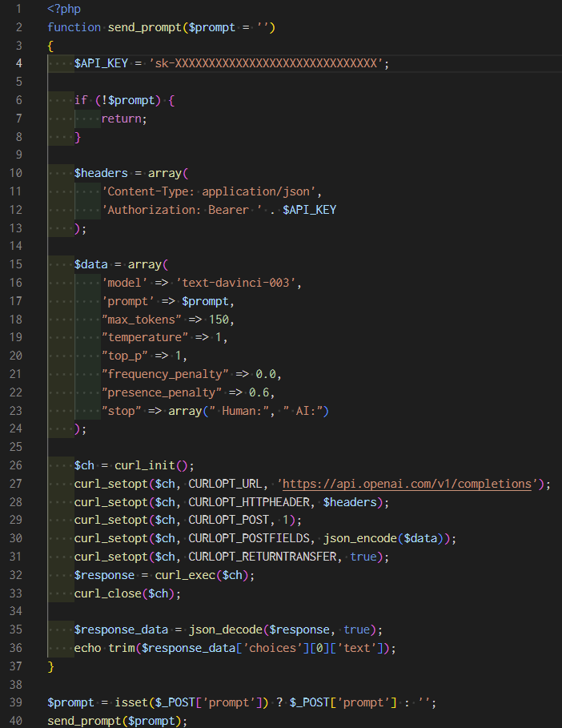Click line number 9 in the gutter
Viewport: 562px width, 728px height.
[x=19, y=155]
